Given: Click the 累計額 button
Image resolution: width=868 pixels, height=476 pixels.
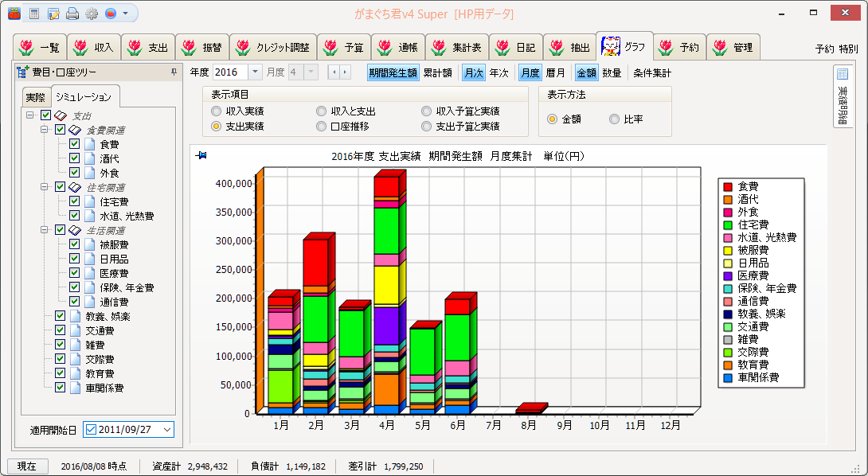Looking at the screenshot, I should click(x=438, y=72).
